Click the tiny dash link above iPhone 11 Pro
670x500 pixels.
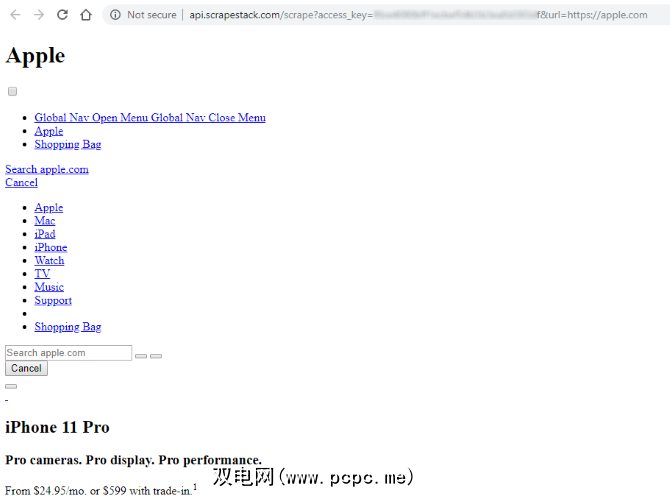click(6, 400)
